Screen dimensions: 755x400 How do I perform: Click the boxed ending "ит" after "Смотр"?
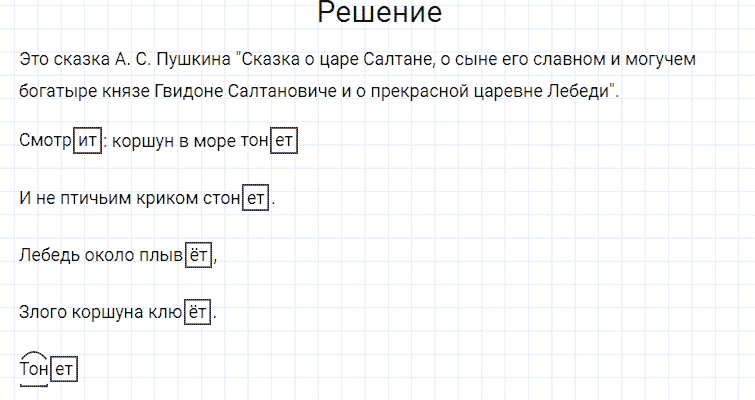88,142
